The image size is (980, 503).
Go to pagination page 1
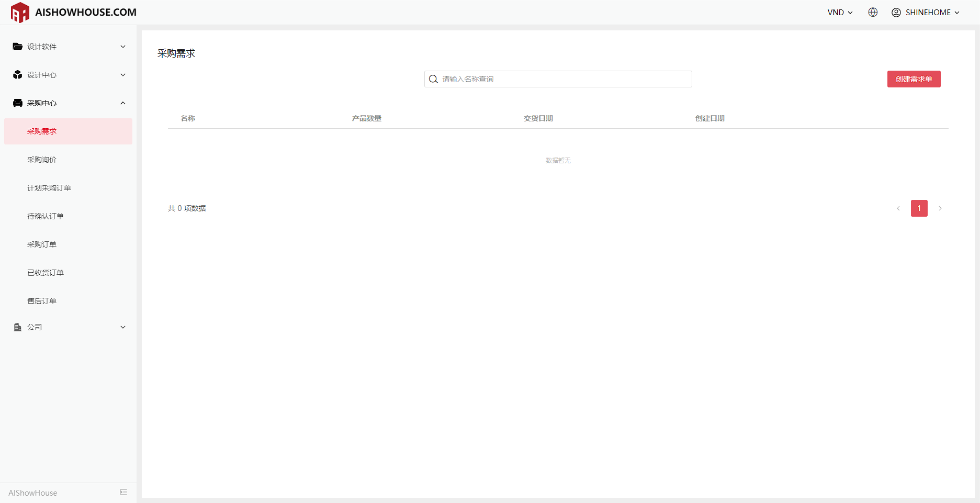919,208
